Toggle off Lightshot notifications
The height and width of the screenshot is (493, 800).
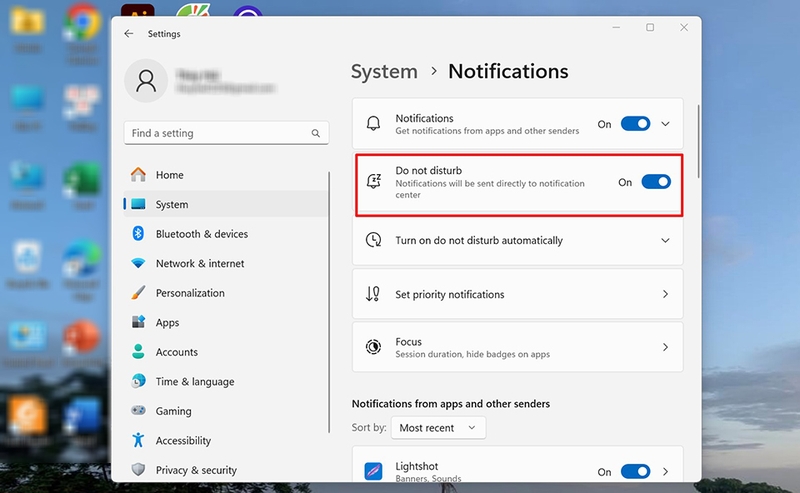635,472
